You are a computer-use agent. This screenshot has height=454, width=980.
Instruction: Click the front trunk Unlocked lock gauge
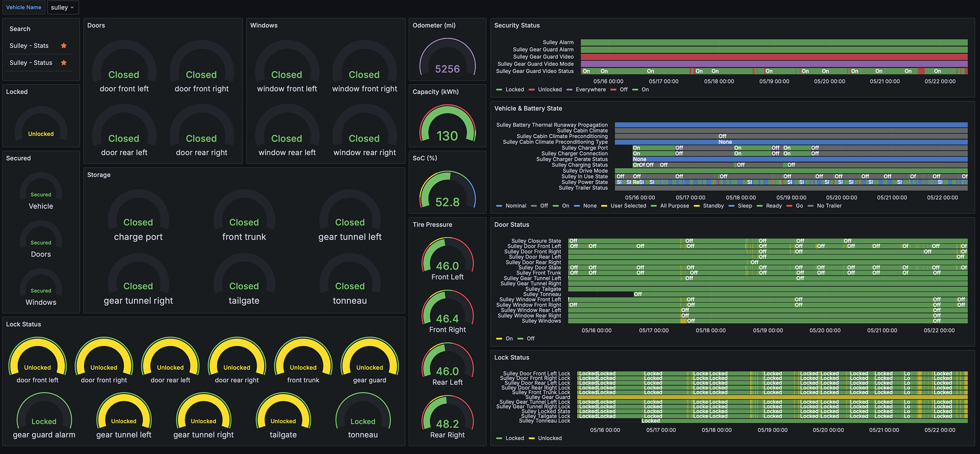[303, 361]
